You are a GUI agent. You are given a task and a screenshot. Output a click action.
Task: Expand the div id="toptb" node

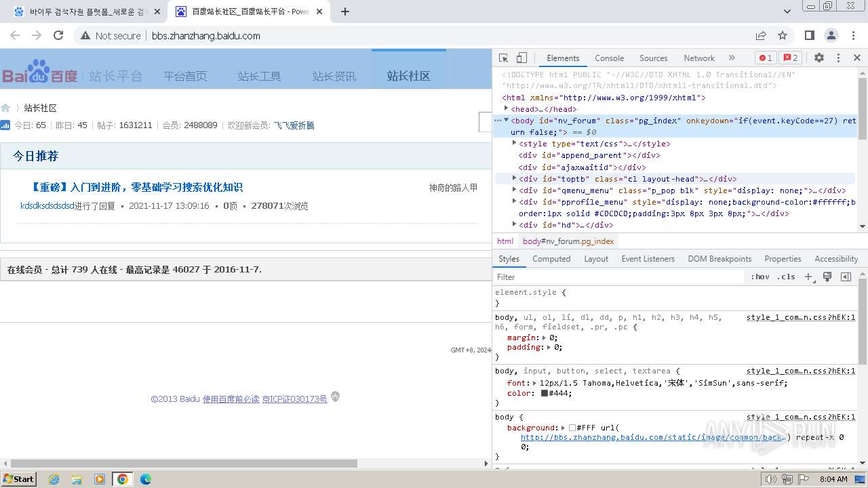514,178
